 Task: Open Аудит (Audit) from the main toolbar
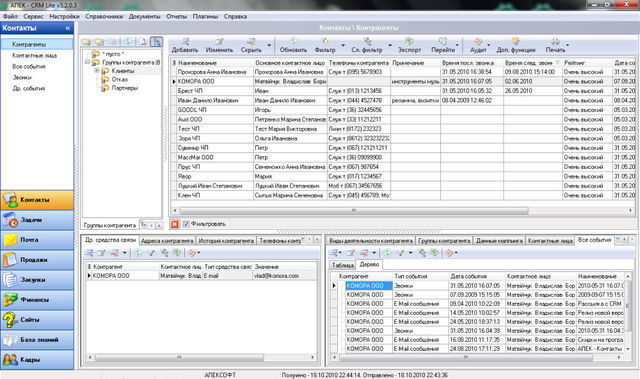478,42
